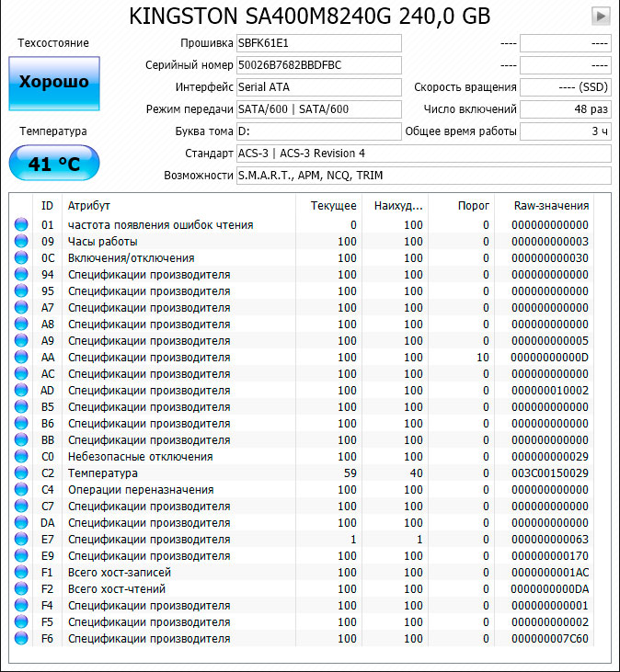Select the 'Включения/отключения' attribute row
This screenshot has width=620, height=672.
[302, 257]
